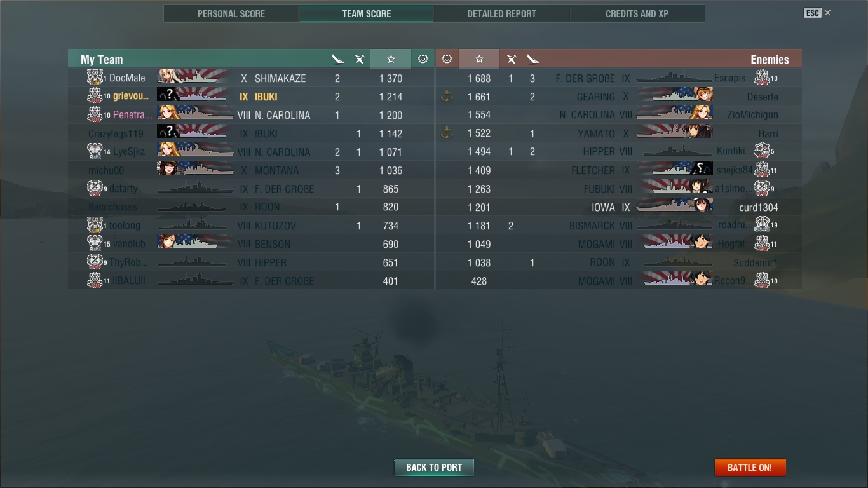Click the Battle On! button
The image size is (868, 488).
pos(750,467)
